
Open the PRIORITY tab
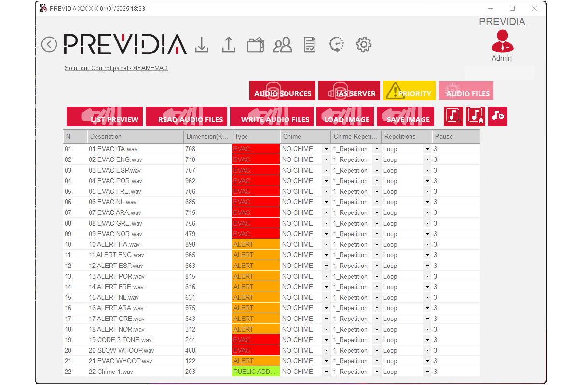pyautogui.click(x=409, y=91)
